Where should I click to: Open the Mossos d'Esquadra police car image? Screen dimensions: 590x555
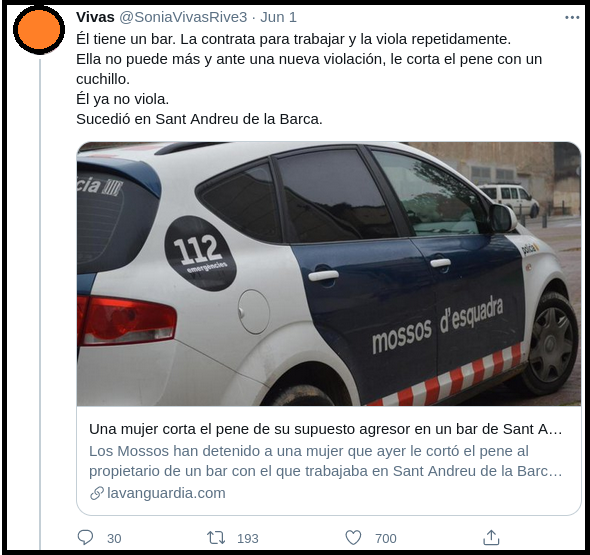coord(329,274)
